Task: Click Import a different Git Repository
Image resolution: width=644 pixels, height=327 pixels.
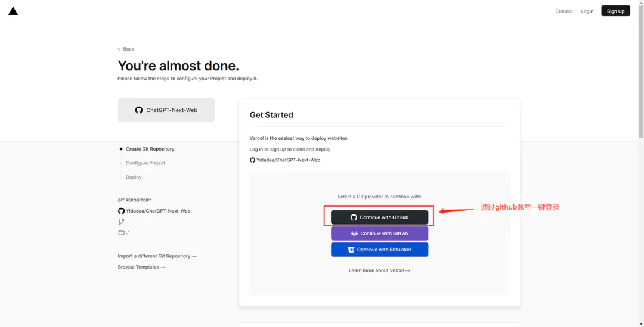Action: [157, 256]
